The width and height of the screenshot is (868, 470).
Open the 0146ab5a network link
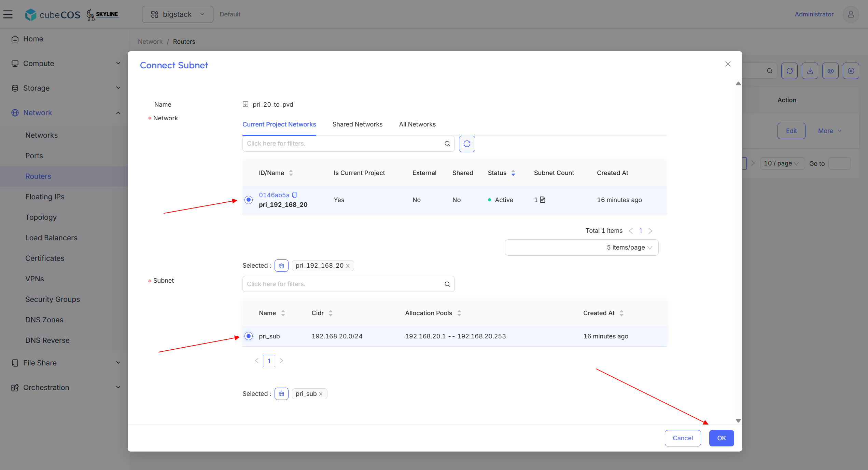274,195
